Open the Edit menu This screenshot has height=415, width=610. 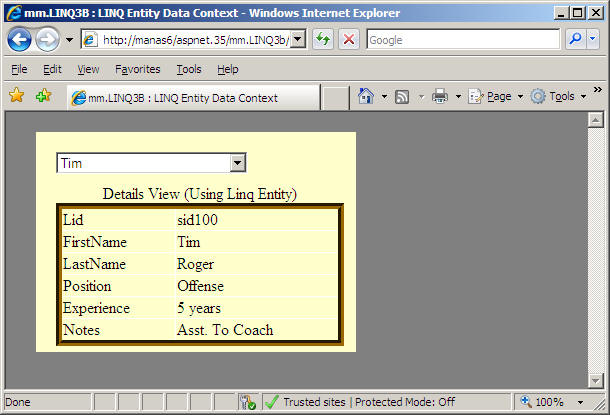coord(52,69)
